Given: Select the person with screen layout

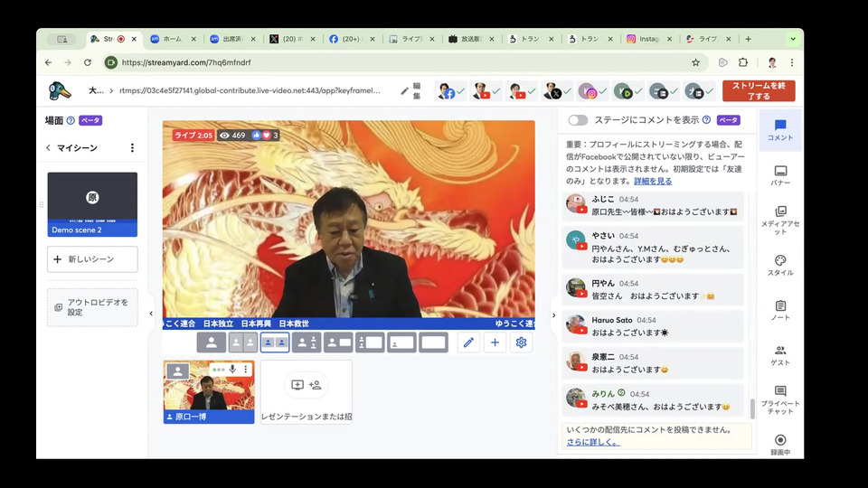Looking at the screenshot, I should 338,343.
